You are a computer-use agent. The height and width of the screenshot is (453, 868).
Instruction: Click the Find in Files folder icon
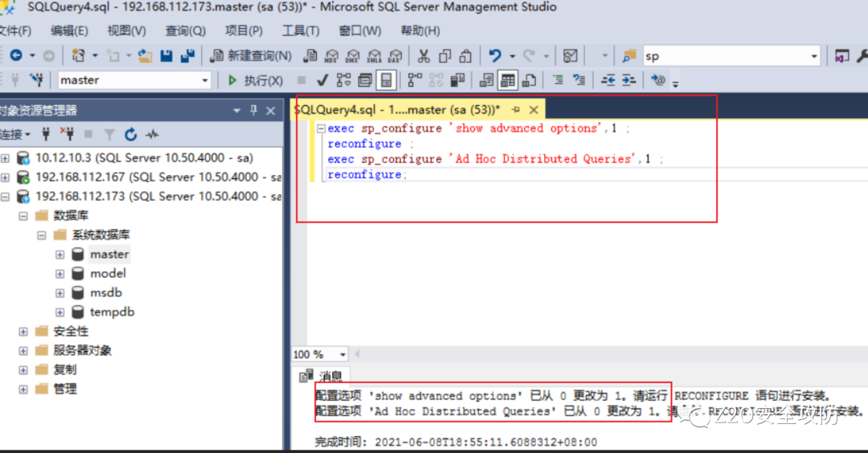click(x=628, y=55)
